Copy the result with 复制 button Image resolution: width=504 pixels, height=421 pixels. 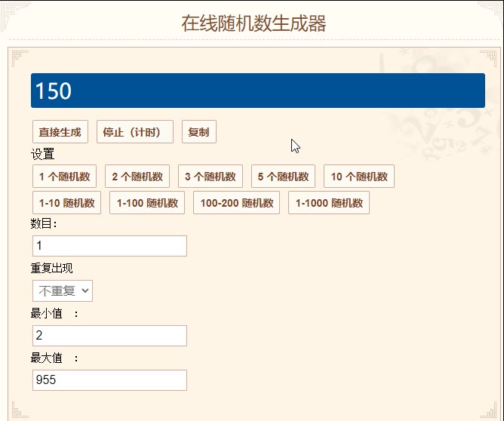pos(198,131)
